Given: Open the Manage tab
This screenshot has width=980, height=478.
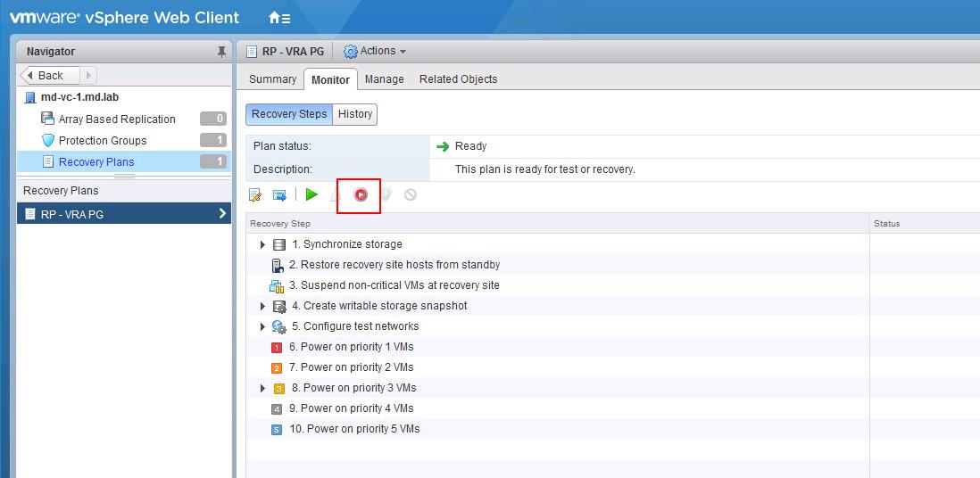Looking at the screenshot, I should [x=385, y=79].
